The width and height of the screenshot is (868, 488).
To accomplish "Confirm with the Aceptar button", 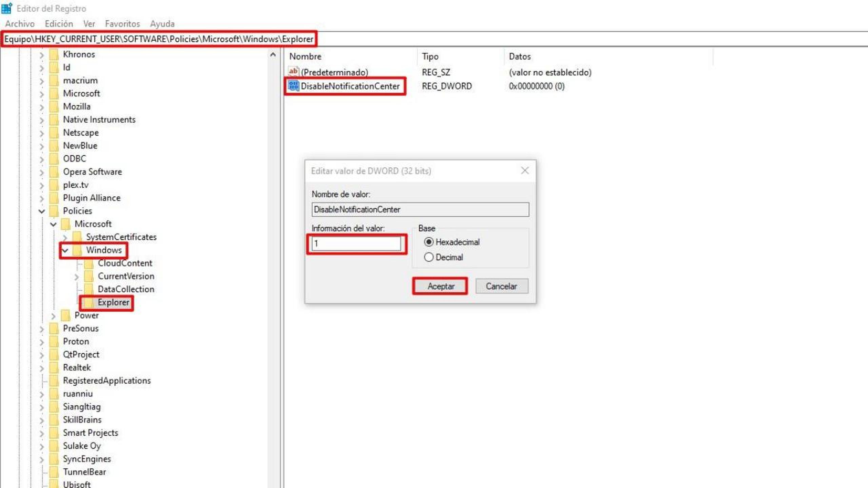I will (441, 286).
